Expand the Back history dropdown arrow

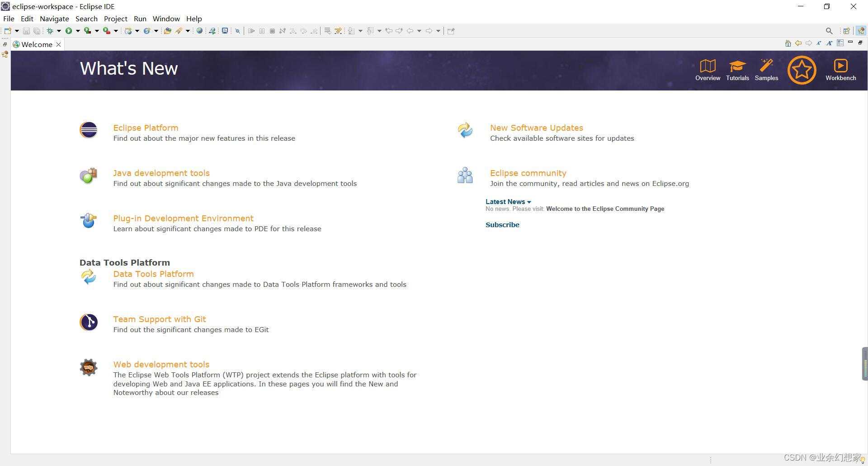[x=419, y=31]
